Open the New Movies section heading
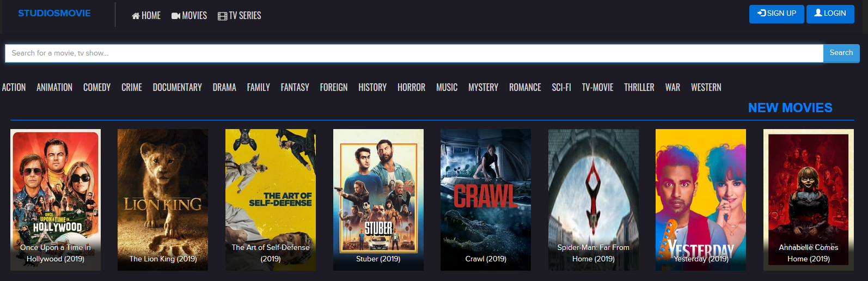The width and height of the screenshot is (868, 281). [x=790, y=108]
